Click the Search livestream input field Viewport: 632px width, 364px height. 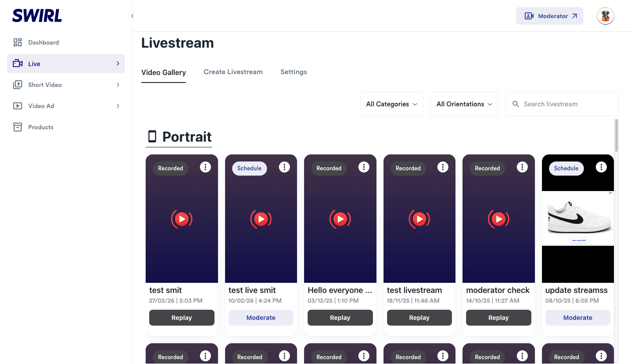[x=562, y=104]
